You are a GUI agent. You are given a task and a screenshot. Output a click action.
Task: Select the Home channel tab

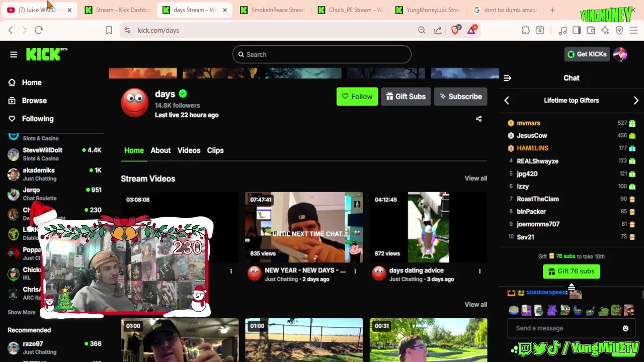134,150
